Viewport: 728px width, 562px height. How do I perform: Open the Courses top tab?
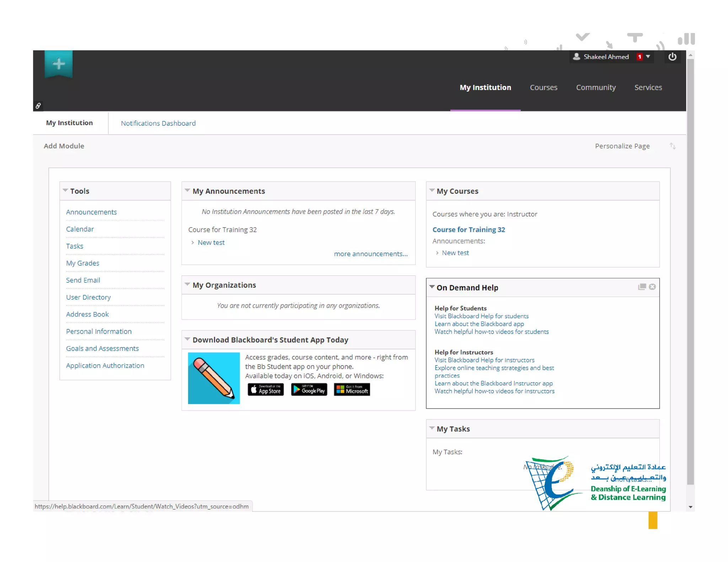pos(543,87)
